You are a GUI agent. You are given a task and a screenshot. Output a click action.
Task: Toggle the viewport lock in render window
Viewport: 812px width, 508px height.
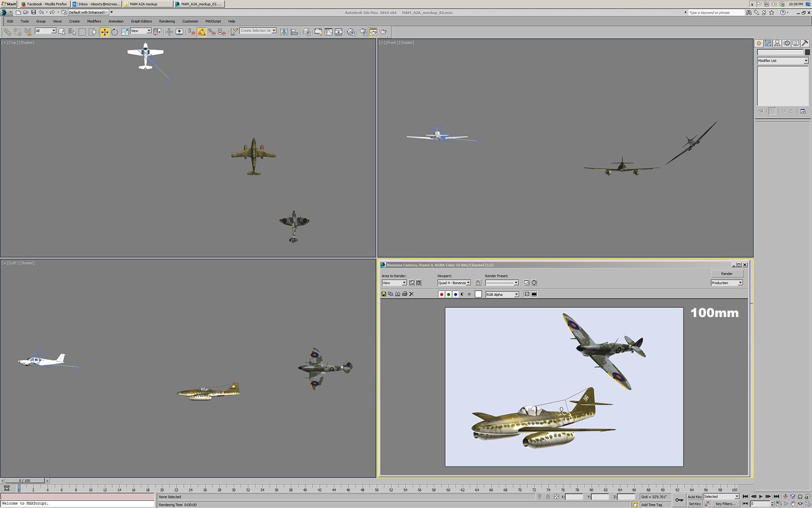(x=478, y=283)
